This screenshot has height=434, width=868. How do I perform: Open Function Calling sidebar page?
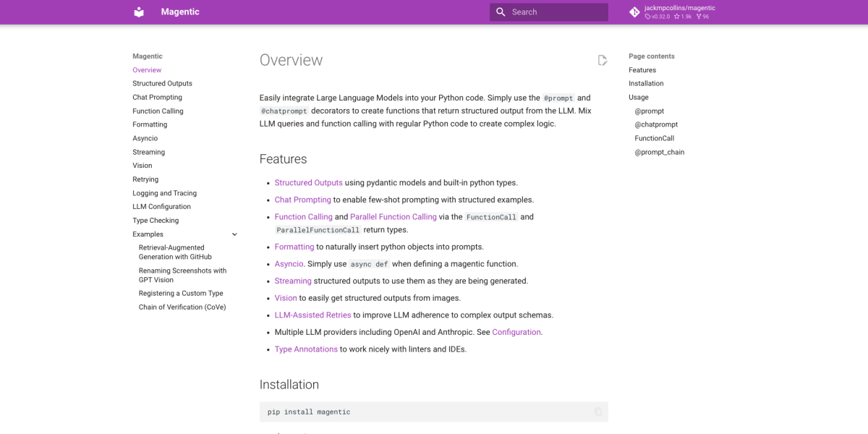tap(158, 111)
